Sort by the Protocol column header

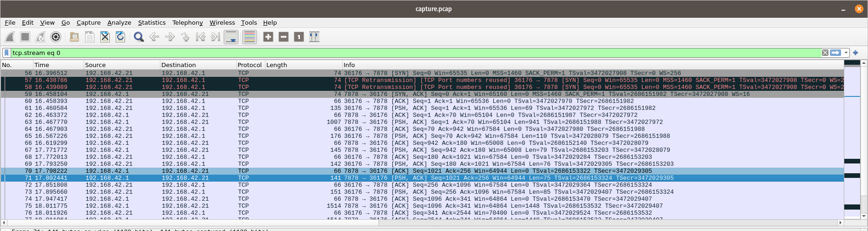pos(250,65)
